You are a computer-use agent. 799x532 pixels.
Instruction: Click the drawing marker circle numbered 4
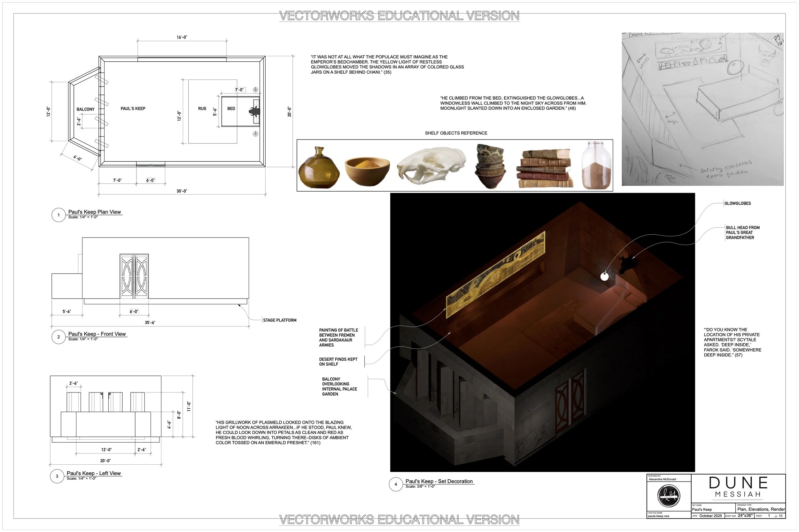click(x=396, y=484)
